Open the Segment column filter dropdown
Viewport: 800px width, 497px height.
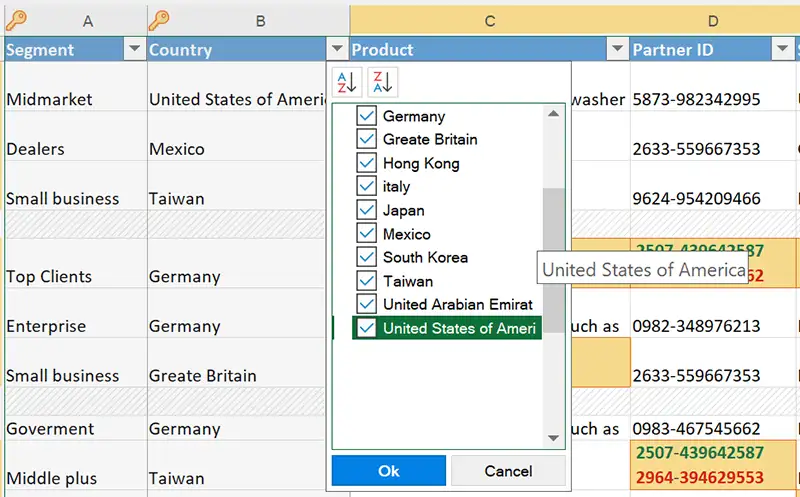(135, 49)
